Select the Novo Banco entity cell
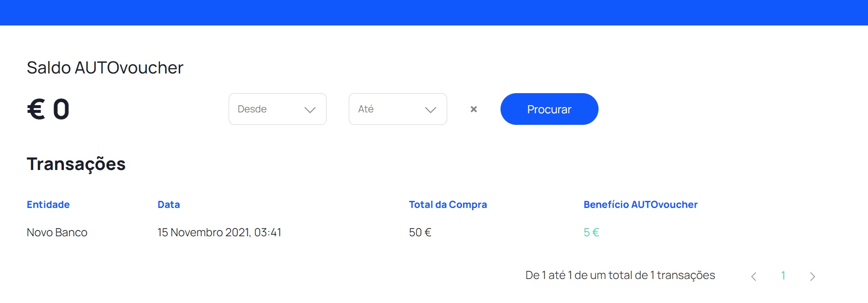 point(57,232)
